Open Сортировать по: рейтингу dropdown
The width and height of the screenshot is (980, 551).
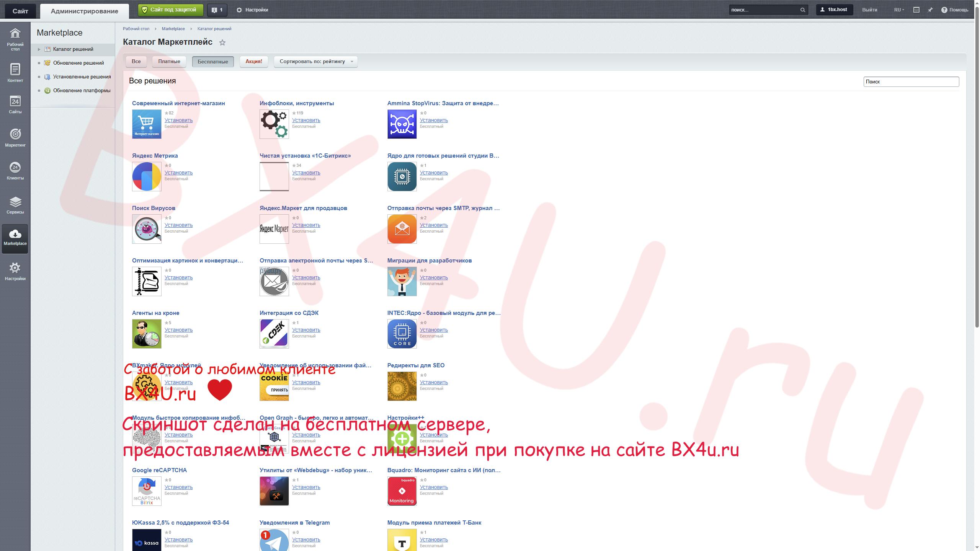316,62
